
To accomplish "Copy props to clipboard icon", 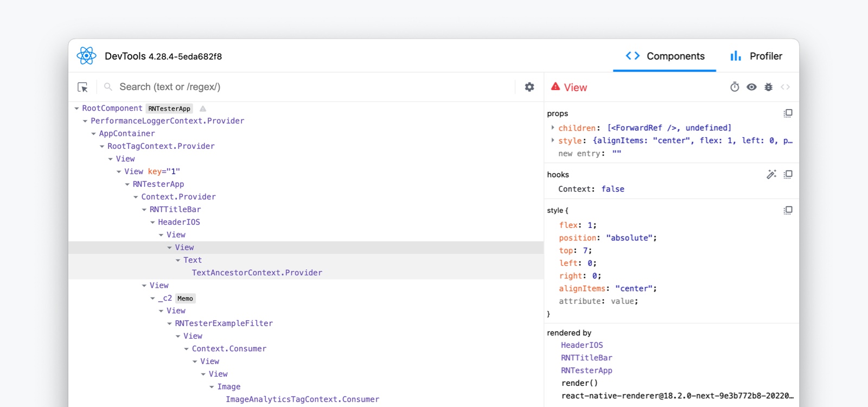I will (x=788, y=113).
